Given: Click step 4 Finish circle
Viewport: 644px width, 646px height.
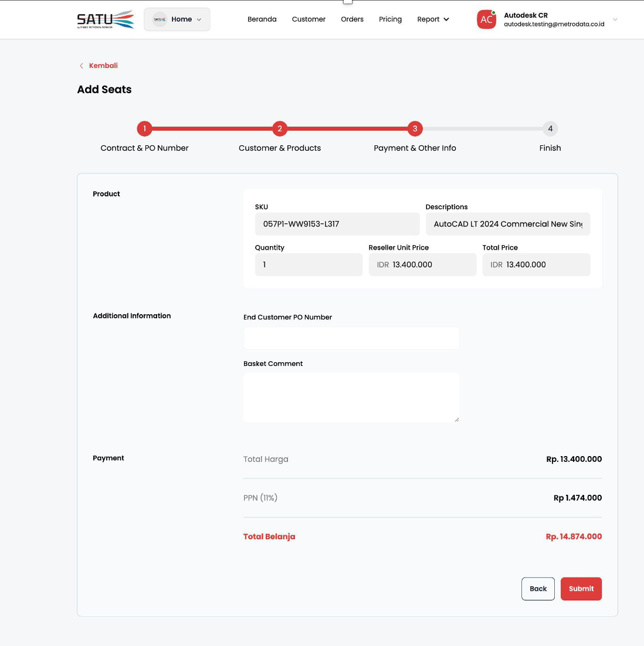Looking at the screenshot, I should click(x=550, y=128).
